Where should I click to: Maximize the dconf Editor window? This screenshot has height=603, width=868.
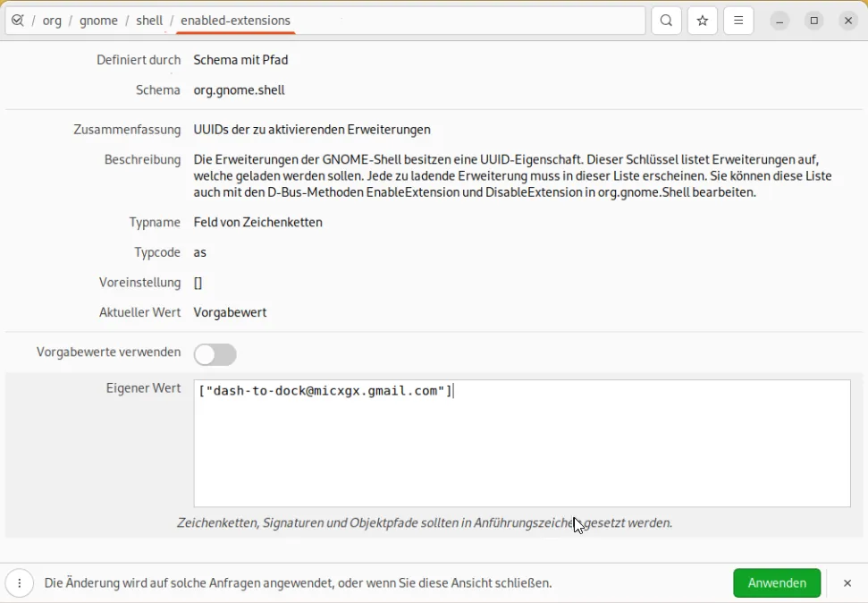point(814,21)
